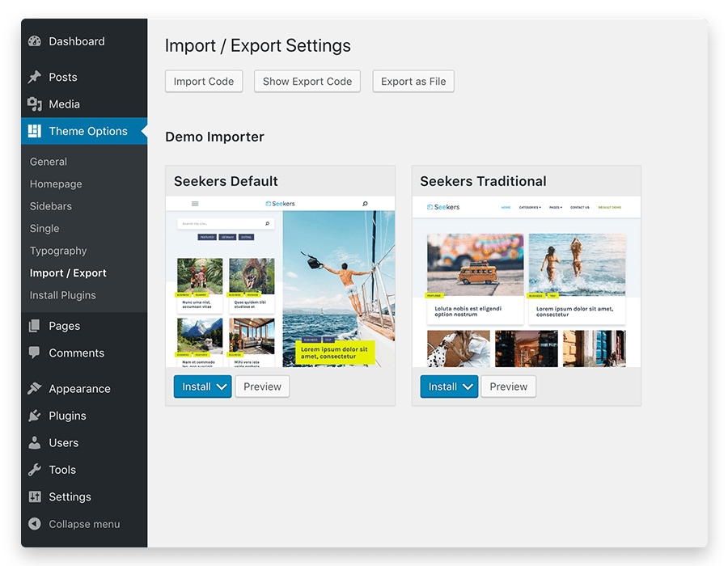Open the Users menu item

pos(84,442)
